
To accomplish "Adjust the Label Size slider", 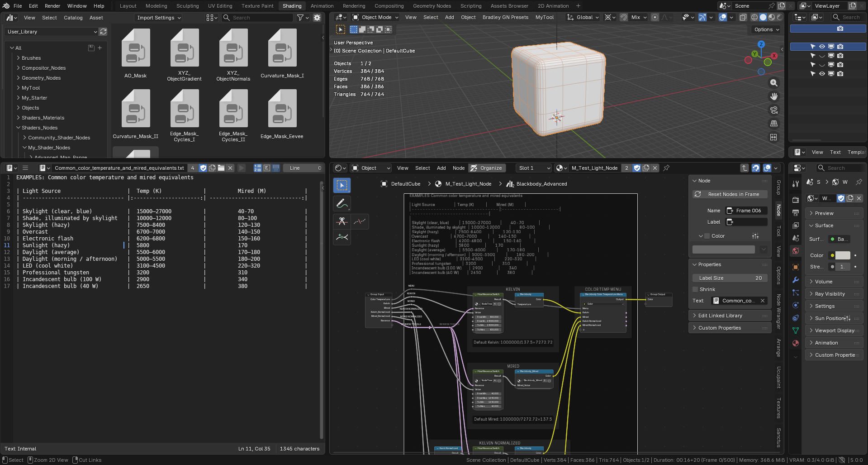I will (730, 278).
